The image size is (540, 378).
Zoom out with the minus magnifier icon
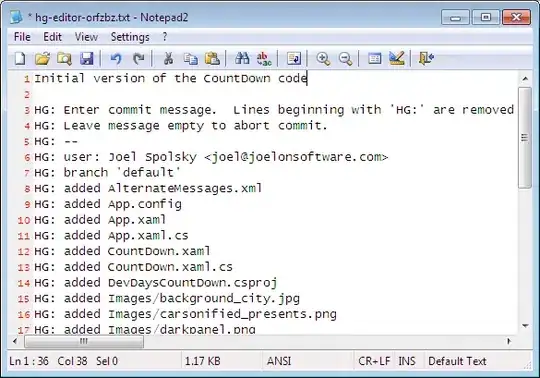click(345, 59)
